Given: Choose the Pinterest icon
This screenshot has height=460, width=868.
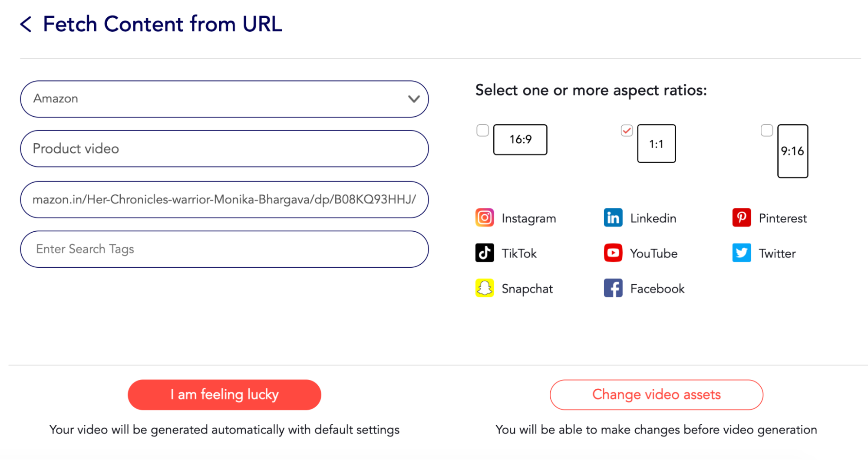Looking at the screenshot, I should coord(742,218).
